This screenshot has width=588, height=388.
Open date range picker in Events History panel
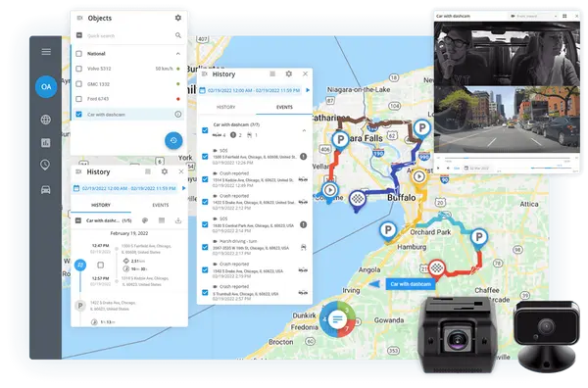coord(250,90)
